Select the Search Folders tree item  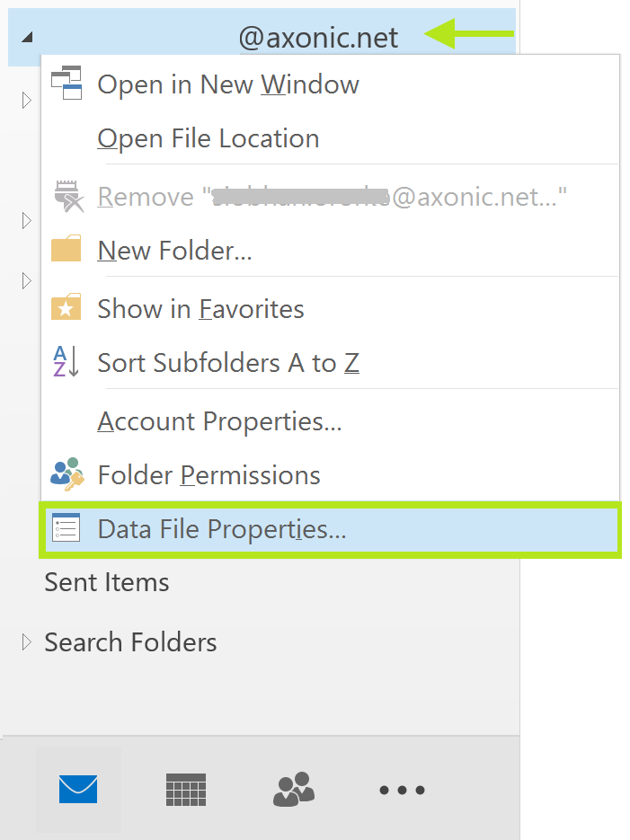(130, 642)
